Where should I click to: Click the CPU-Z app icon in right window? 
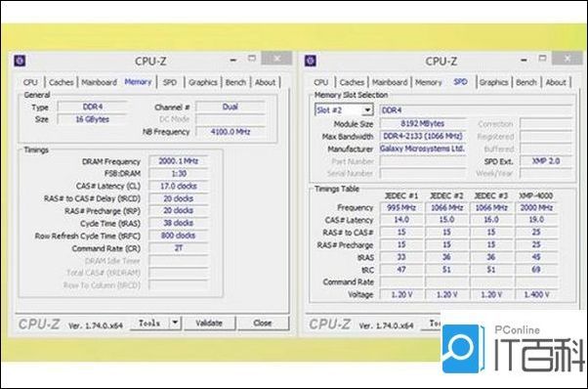pos(311,61)
